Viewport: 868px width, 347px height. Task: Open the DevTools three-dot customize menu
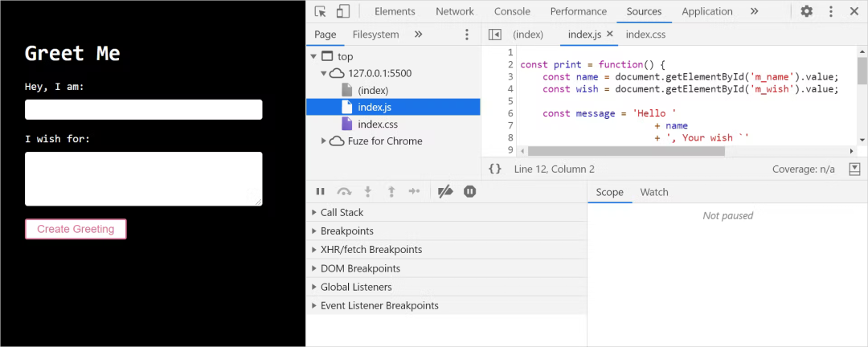click(x=831, y=11)
